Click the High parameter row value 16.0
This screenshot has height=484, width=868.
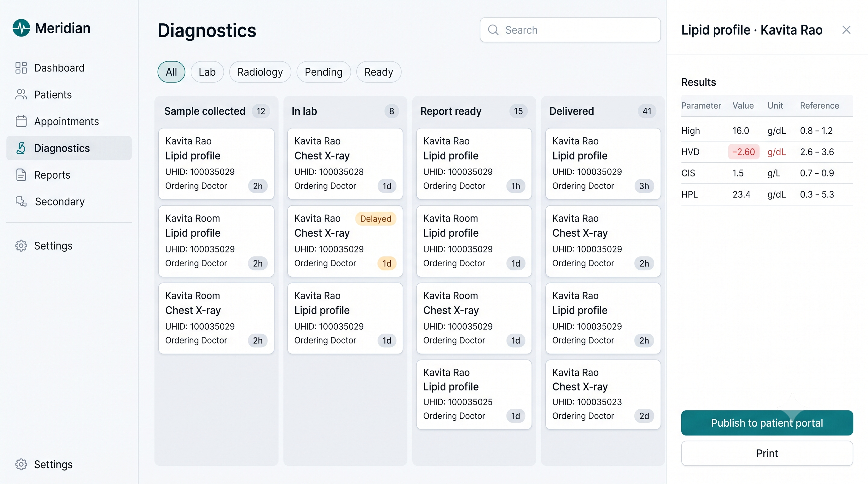pyautogui.click(x=740, y=130)
